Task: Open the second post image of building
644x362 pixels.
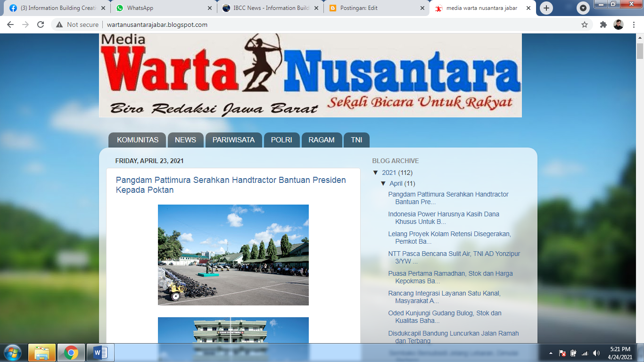Action: 233,330
